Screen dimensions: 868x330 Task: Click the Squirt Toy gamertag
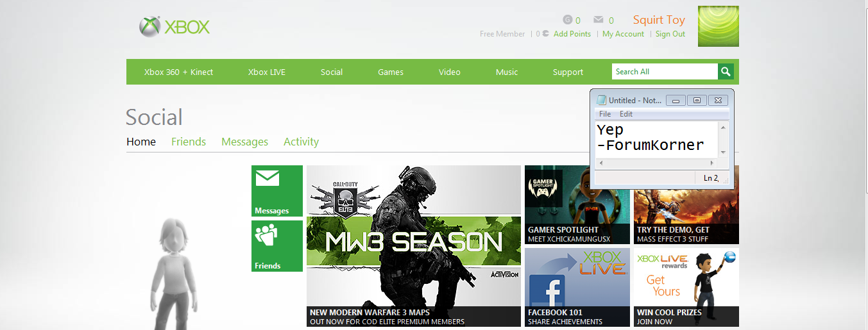[659, 20]
